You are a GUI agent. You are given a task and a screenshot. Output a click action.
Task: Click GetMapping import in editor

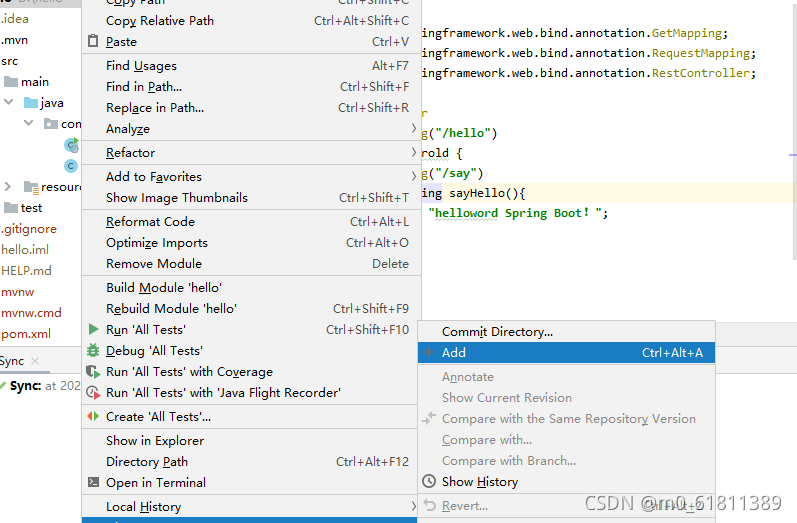(x=686, y=33)
